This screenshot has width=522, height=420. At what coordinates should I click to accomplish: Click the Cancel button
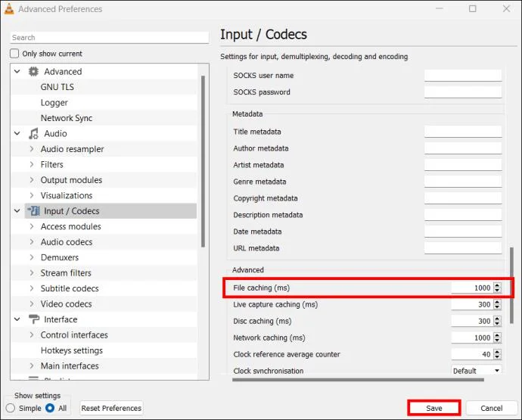(x=492, y=408)
